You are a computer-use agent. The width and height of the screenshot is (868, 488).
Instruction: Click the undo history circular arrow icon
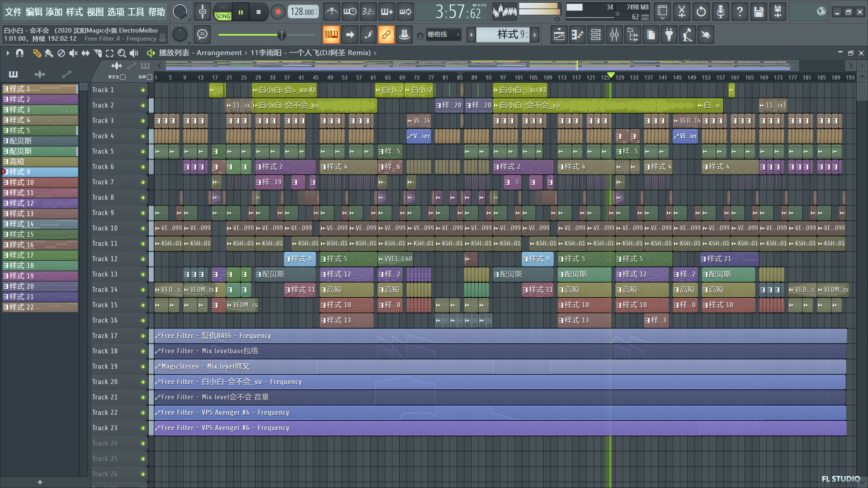701,12
